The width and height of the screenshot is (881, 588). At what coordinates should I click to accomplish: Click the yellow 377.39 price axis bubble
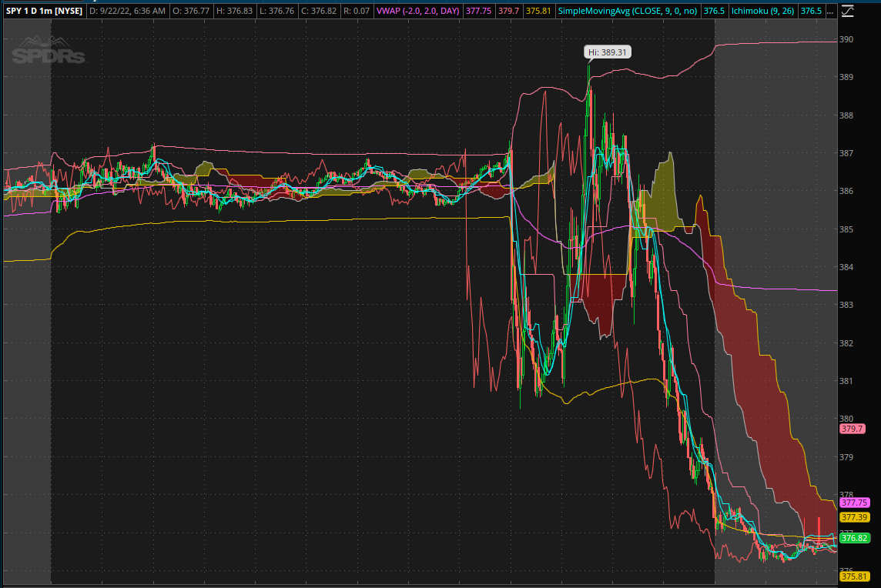pos(854,517)
